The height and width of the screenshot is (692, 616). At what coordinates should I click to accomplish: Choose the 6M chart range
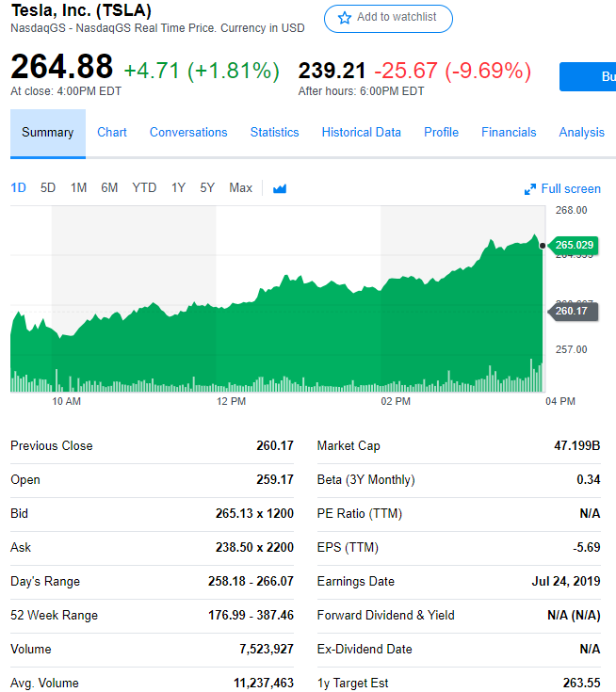(109, 188)
